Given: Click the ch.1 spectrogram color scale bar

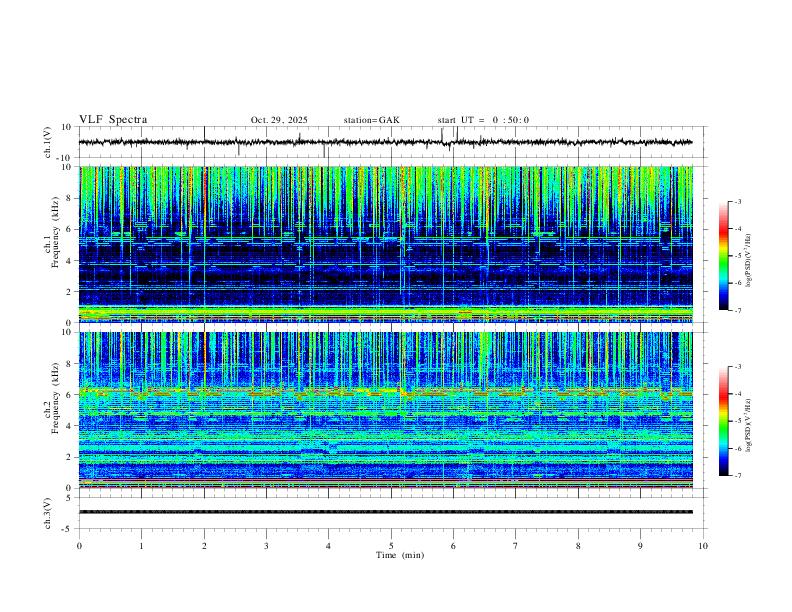Looking at the screenshot, I should point(723,256).
